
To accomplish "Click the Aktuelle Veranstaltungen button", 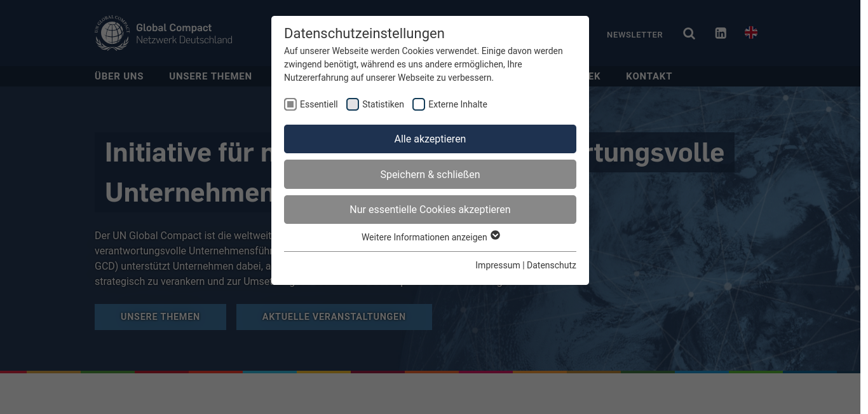I will point(334,317).
